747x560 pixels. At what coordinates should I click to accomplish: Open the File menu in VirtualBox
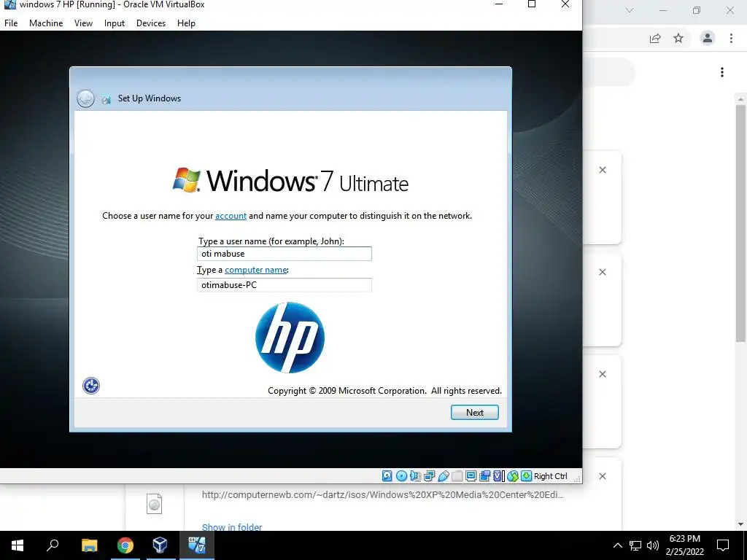[11, 23]
